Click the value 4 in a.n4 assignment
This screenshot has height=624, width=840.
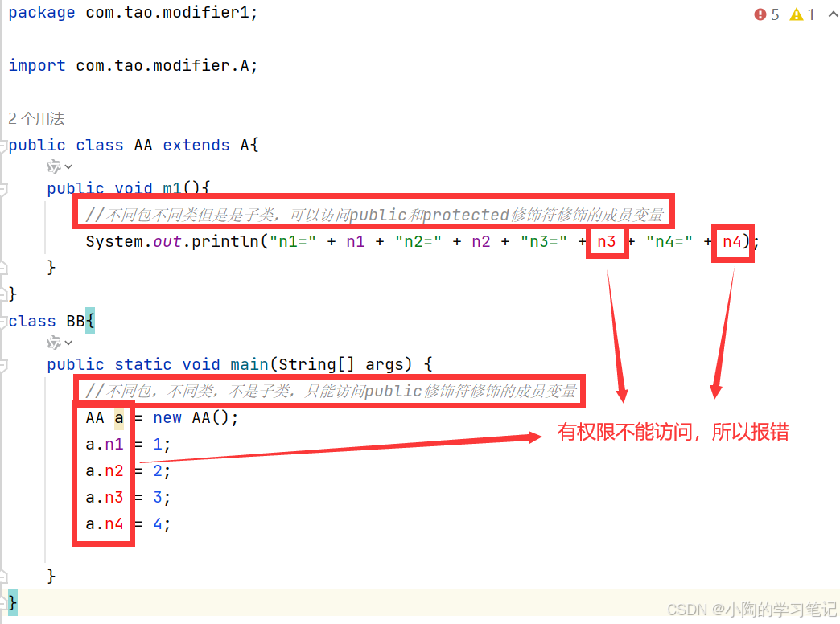point(158,523)
